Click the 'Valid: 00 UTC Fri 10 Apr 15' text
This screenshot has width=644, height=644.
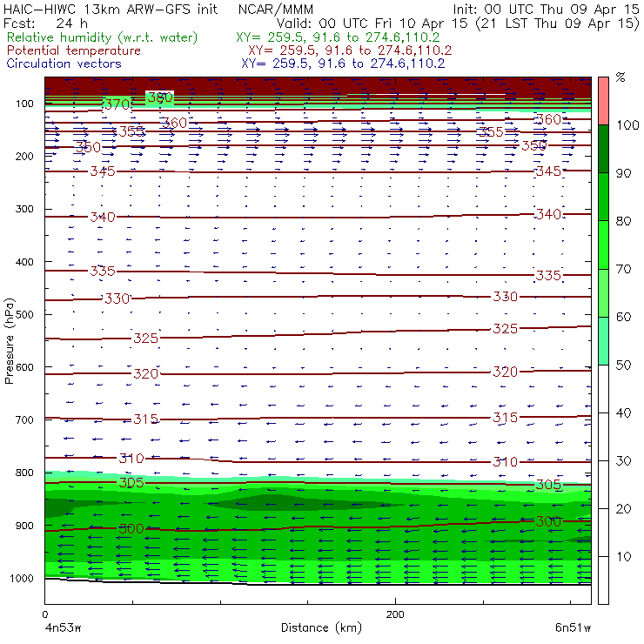tap(373, 23)
